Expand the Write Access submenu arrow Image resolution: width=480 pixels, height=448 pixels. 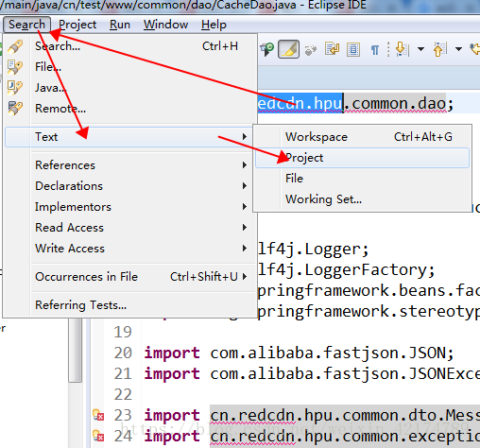(245, 249)
